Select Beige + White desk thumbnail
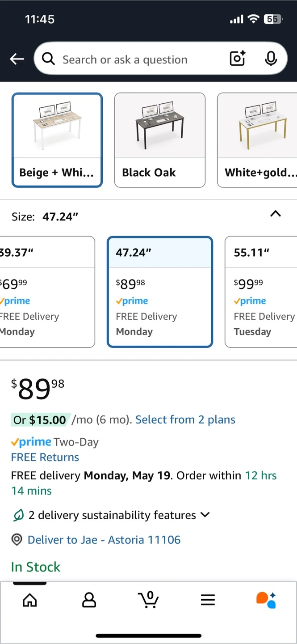 click(57, 140)
